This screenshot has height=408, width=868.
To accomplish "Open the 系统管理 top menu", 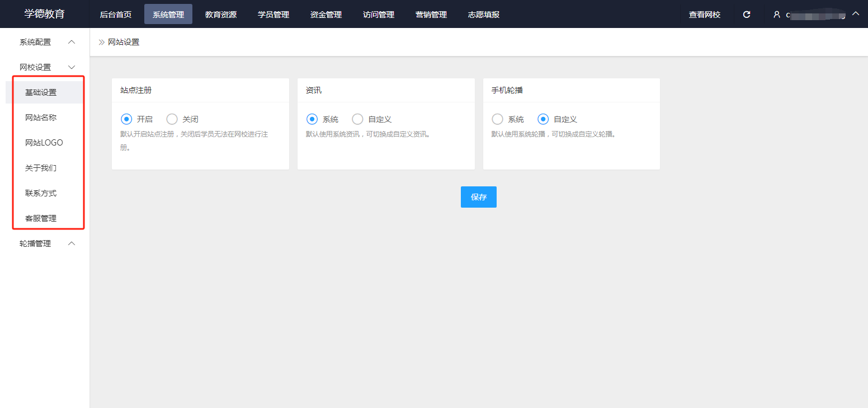I will click(168, 15).
